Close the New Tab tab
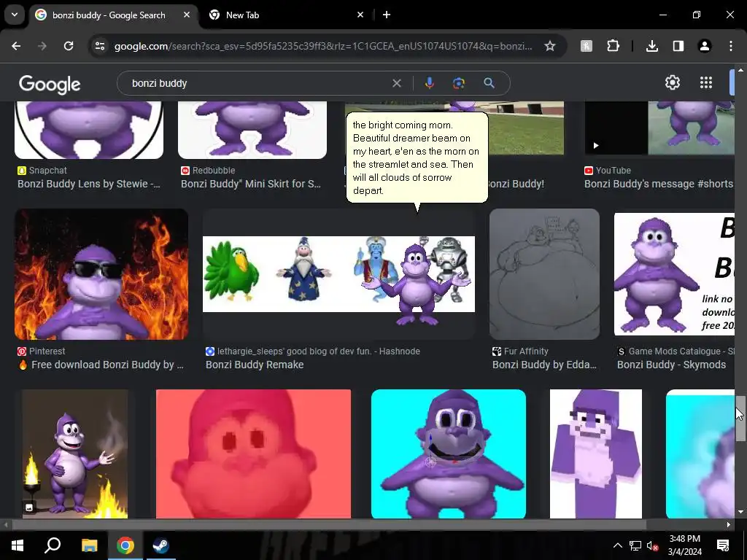The width and height of the screenshot is (747, 560). 360,15
